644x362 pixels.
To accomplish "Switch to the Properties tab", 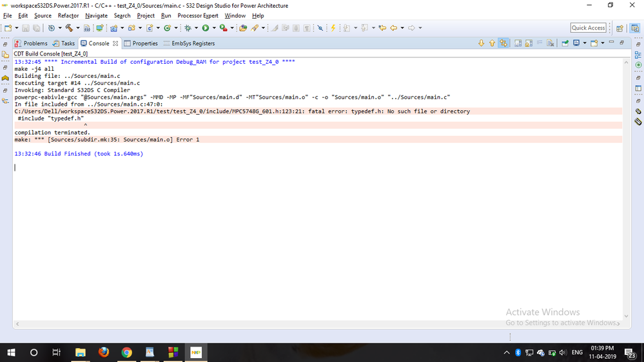I will 141,43.
